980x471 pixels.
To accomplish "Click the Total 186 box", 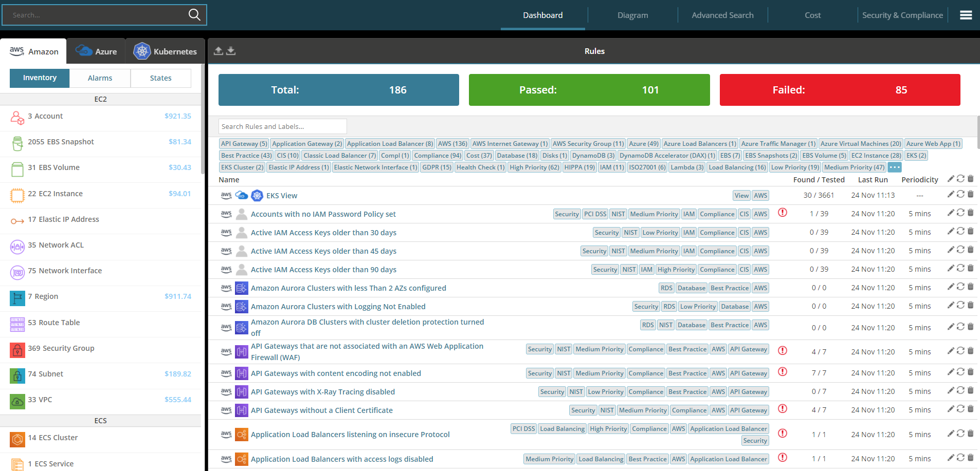I will point(339,90).
